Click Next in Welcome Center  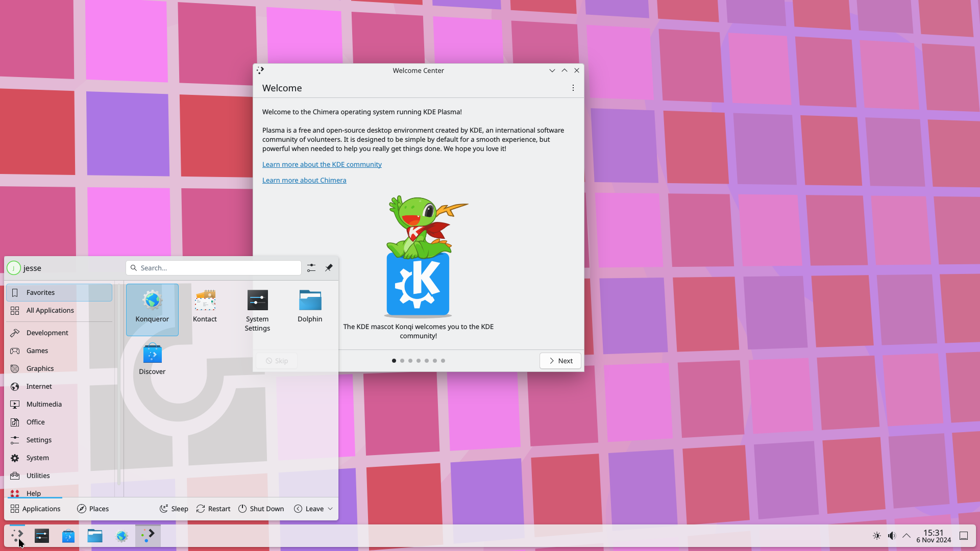click(560, 361)
